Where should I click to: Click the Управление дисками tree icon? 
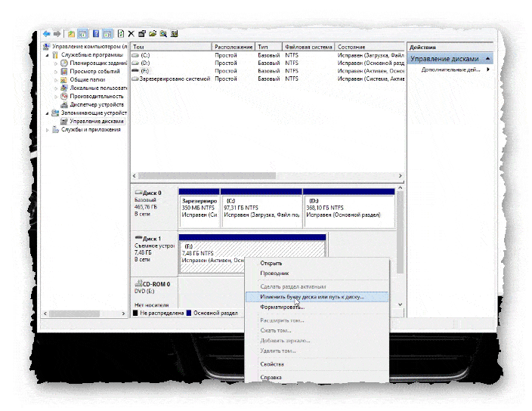[x=64, y=121]
